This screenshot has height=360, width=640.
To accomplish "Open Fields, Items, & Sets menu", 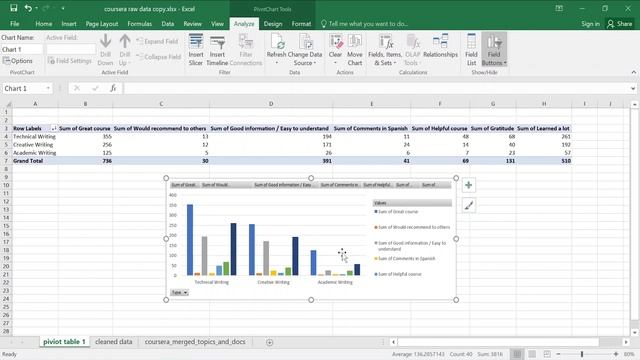I will (384, 49).
